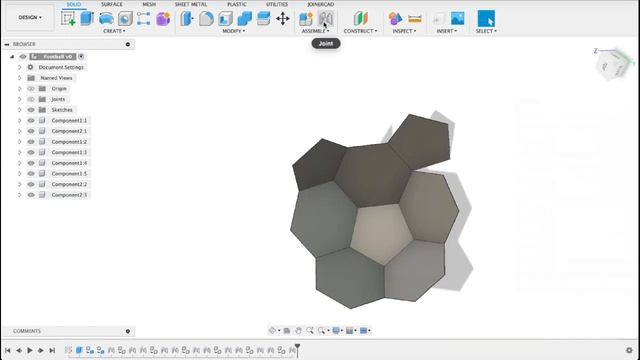The image size is (640, 360).
Task: Jump to timeline end
Action: click(52, 350)
